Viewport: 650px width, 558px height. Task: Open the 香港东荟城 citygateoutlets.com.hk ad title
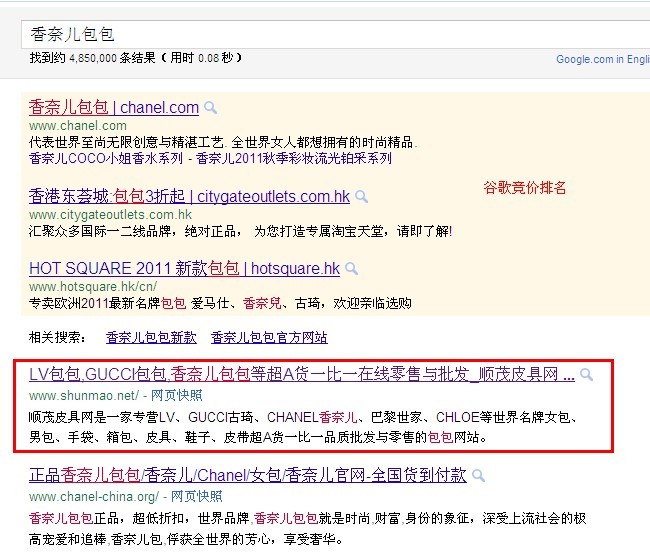coord(189,197)
